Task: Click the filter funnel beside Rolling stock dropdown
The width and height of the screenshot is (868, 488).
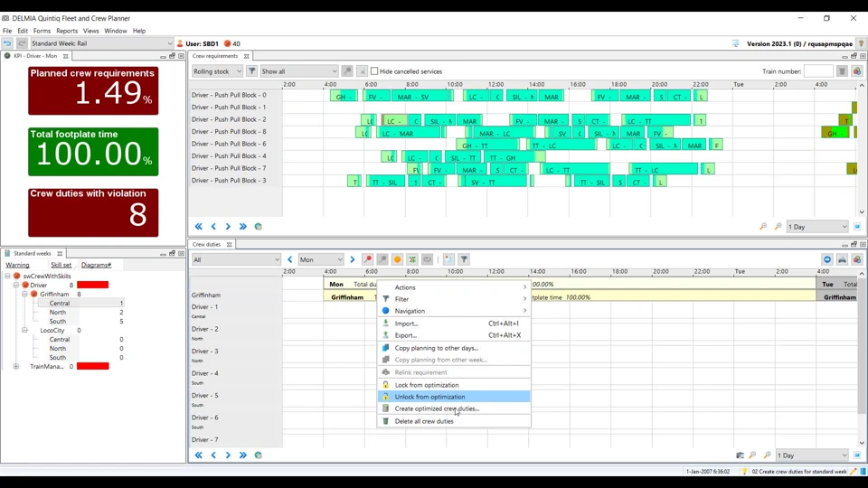Action: [x=251, y=70]
